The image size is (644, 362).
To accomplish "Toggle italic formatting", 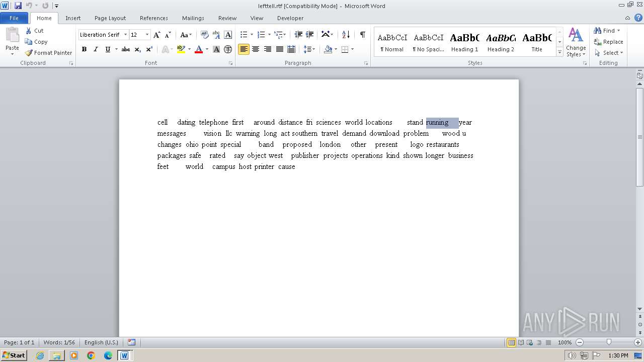I will [96, 49].
